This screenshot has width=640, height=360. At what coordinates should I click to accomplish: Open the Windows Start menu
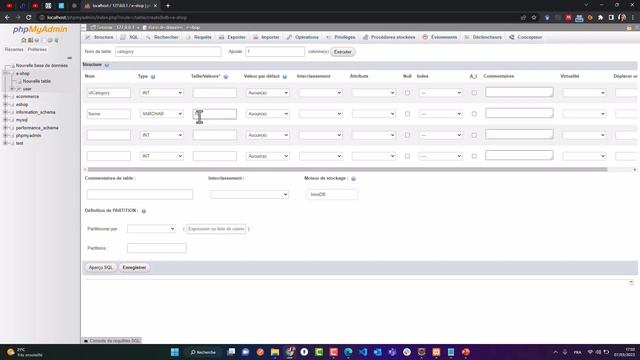[x=175, y=352]
